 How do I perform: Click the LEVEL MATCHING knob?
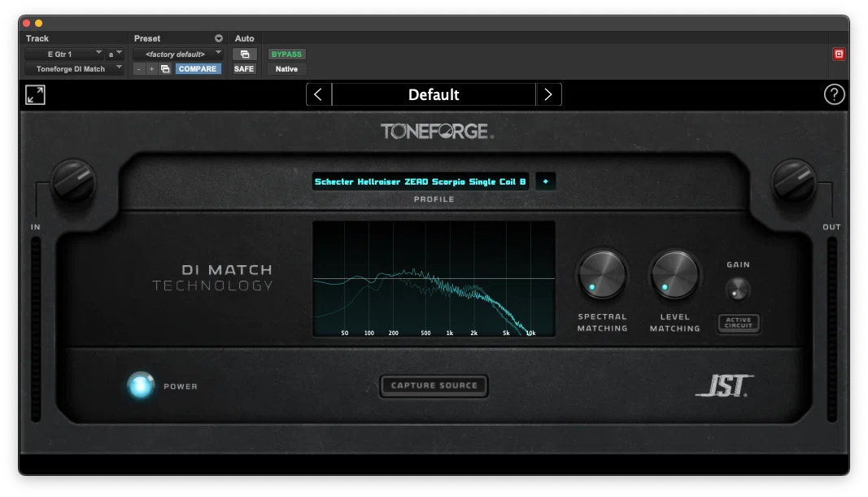tap(674, 275)
